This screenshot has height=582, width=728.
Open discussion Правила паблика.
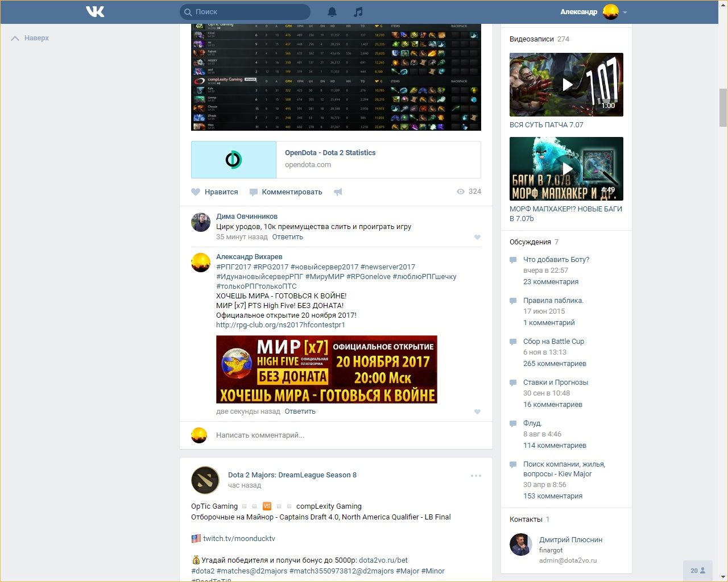553,301
